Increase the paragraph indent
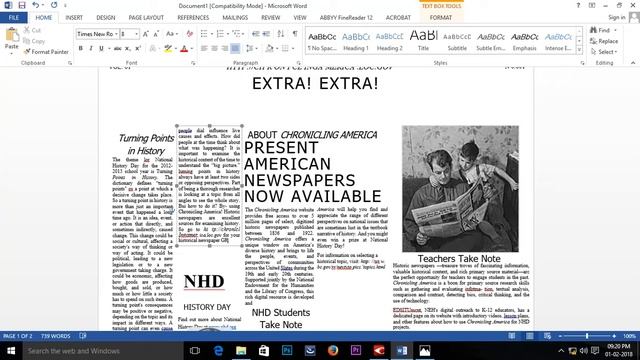 pos(266,34)
